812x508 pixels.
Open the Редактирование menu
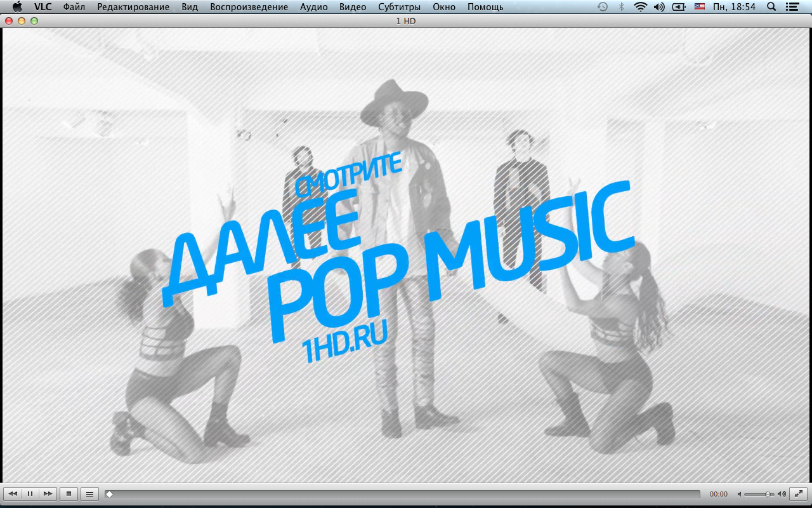pos(133,7)
